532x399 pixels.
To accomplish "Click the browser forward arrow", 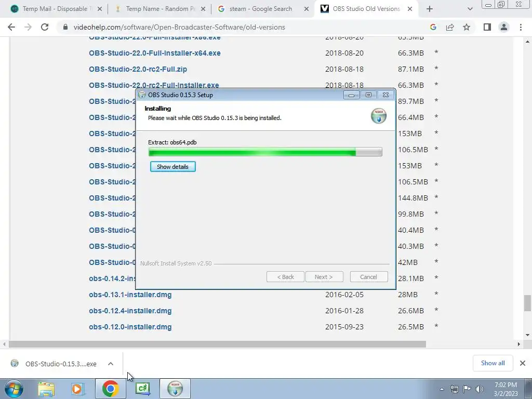I will pos(28,27).
